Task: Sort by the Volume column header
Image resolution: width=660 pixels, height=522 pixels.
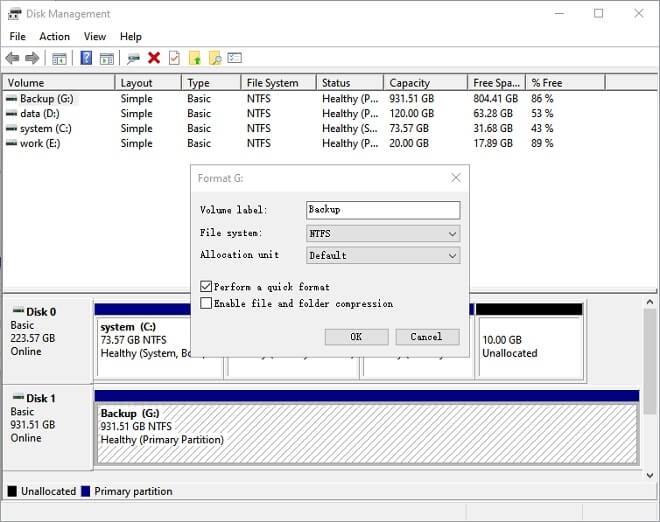Action: (x=59, y=83)
